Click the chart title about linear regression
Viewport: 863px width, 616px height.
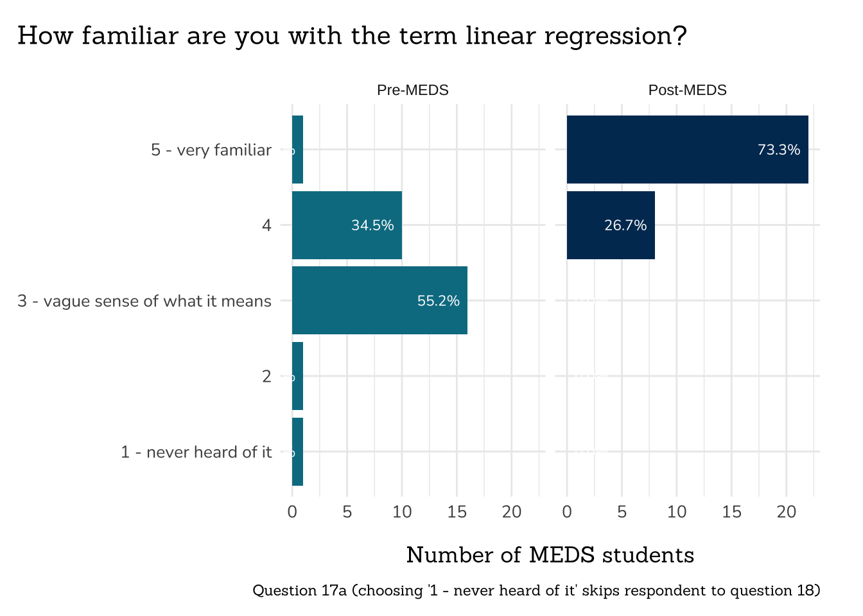tap(352, 36)
